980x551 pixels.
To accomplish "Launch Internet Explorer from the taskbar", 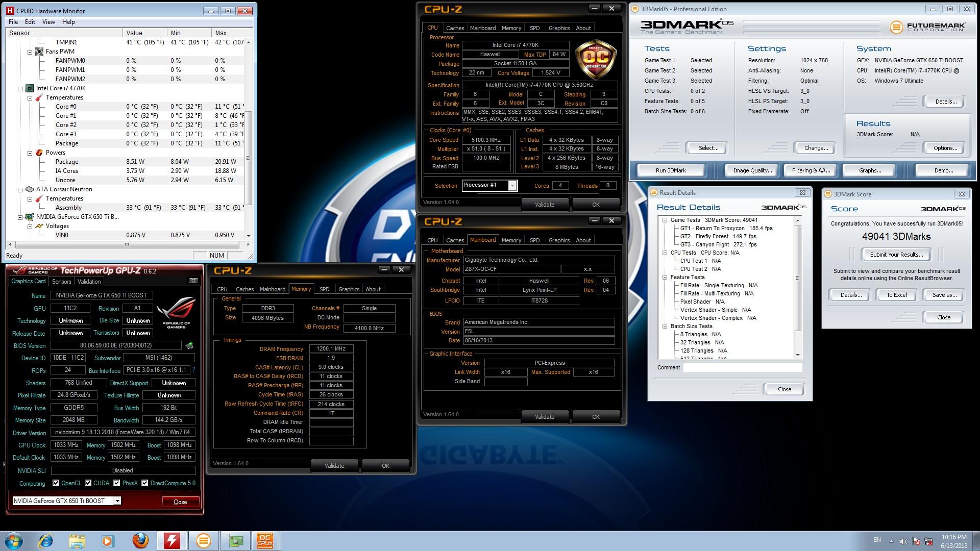I will (45, 540).
